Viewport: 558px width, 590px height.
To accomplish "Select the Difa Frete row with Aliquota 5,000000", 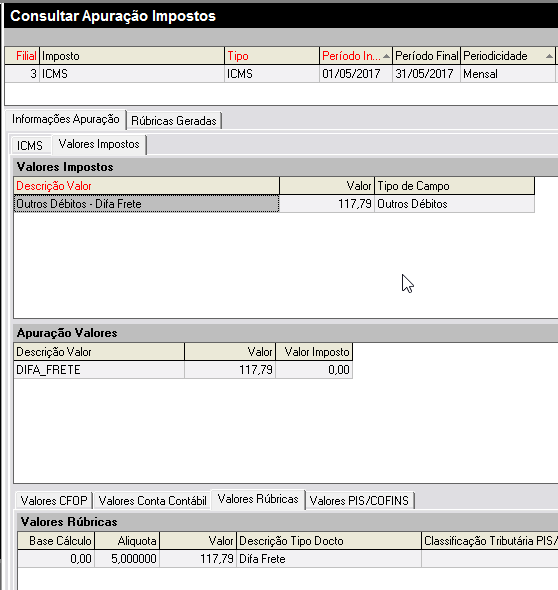I will (288, 559).
